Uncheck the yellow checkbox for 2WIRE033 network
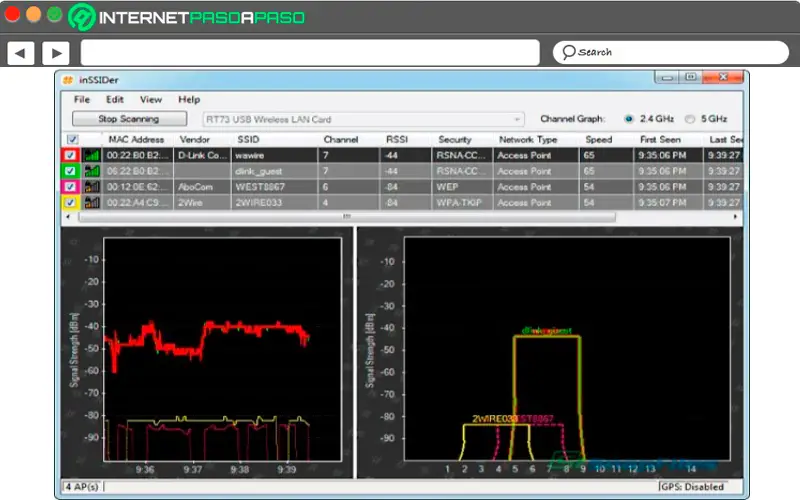The height and width of the screenshot is (500, 800). [x=70, y=203]
